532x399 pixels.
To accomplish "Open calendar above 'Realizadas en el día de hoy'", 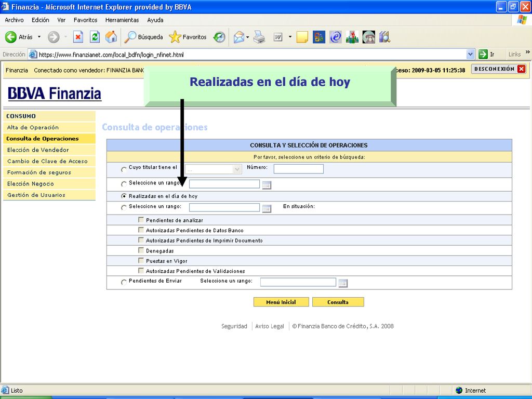I will pyautogui.click(x=267, y=185).
